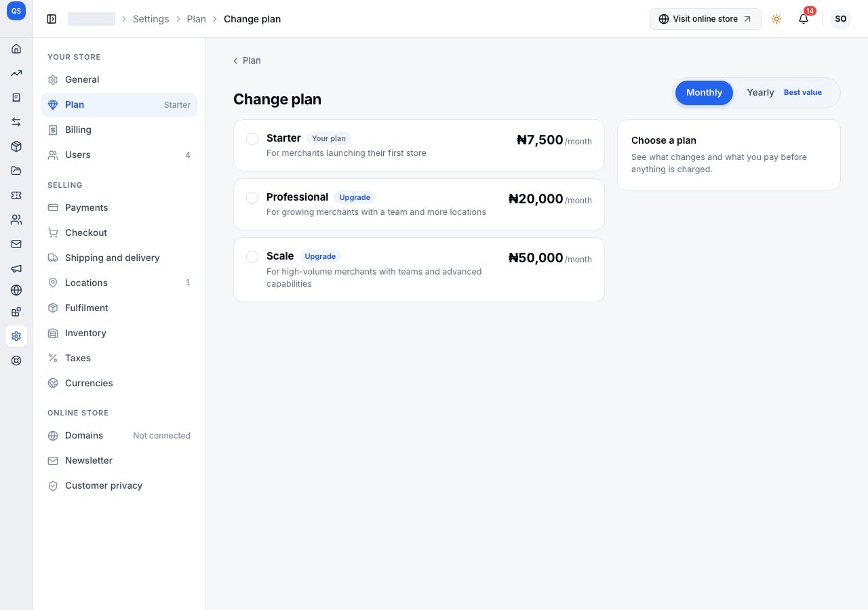Switch billing to Yearly
This screenshot has width=868, height=610.
pos(784,93)
